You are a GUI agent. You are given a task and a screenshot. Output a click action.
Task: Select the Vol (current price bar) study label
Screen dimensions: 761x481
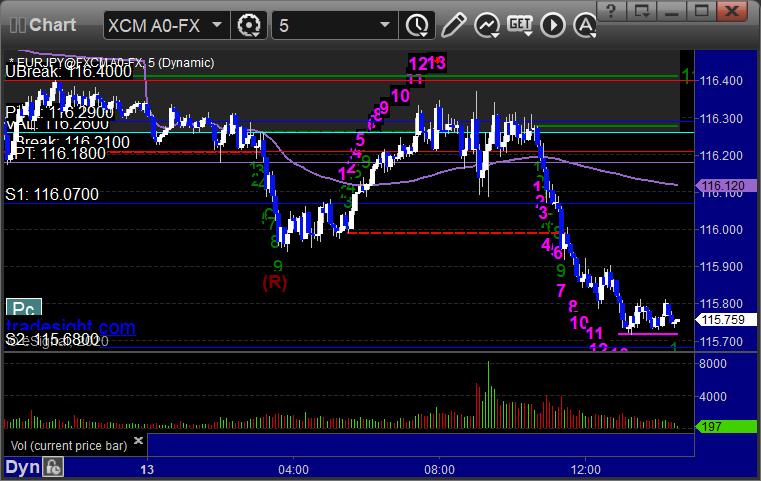[x=69, y=446]
